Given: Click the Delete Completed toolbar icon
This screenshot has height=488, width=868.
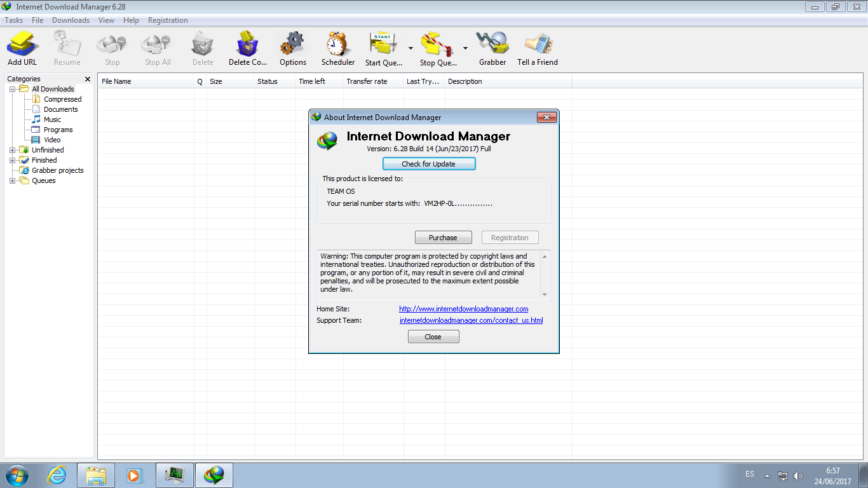Looking at the screenshot, I should tap(248, 48).
